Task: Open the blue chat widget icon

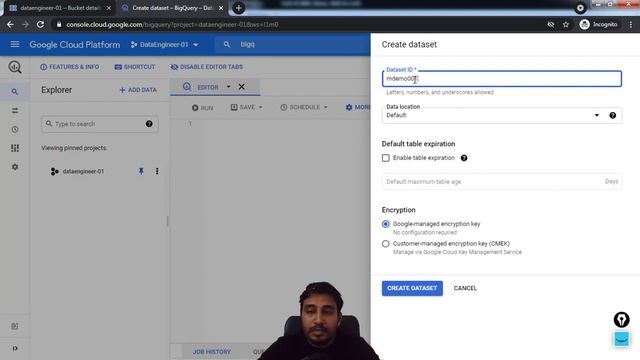Action: coord(621,339)
